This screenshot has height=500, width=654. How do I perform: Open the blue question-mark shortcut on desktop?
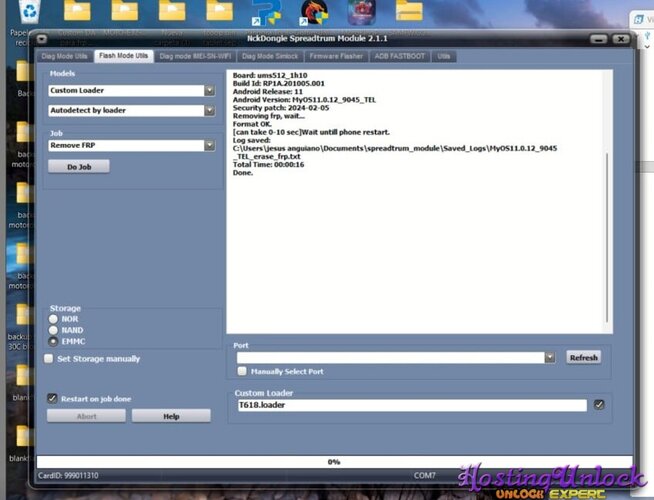coord(267,12)
